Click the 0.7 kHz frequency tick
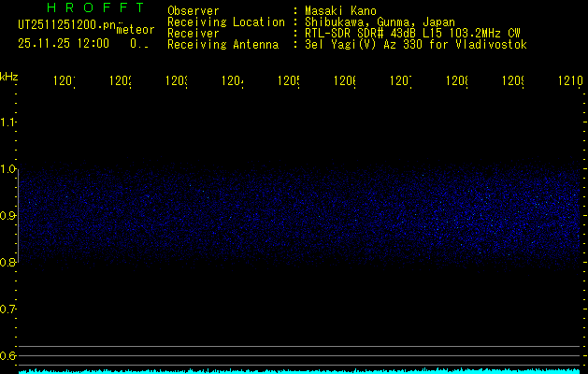The height and width of the screenshot is (374, 588). 8,309
